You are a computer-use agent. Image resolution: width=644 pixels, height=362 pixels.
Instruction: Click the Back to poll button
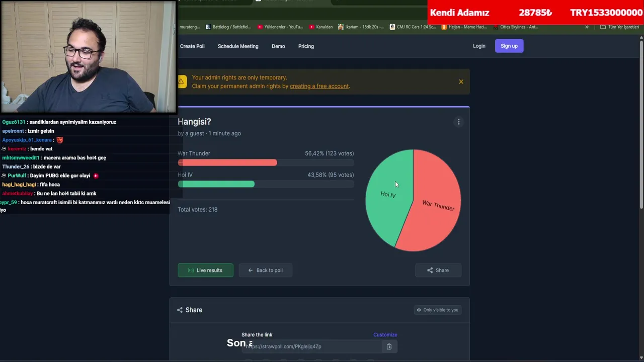[x=265, y=270]
